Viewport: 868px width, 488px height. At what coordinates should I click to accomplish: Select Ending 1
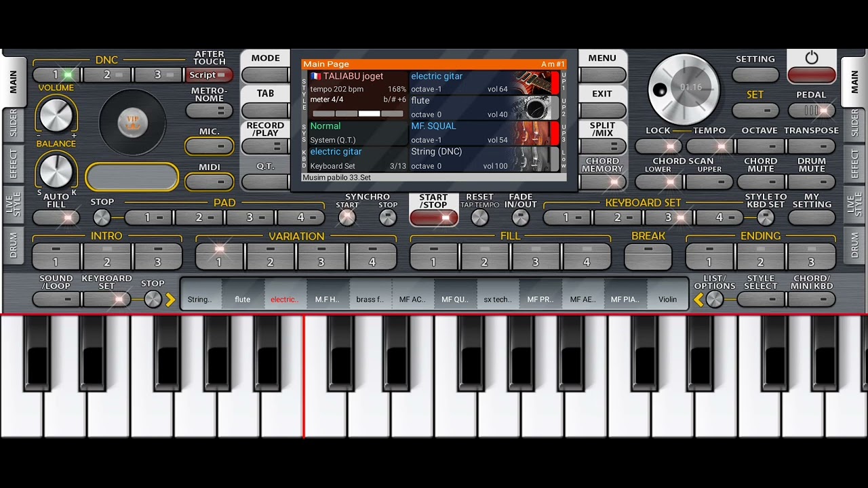click(709, 256)
